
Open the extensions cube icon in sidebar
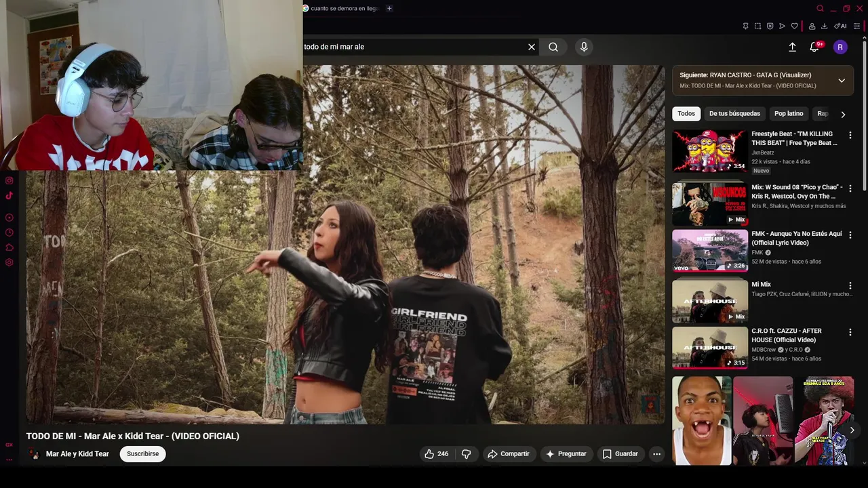9,247
